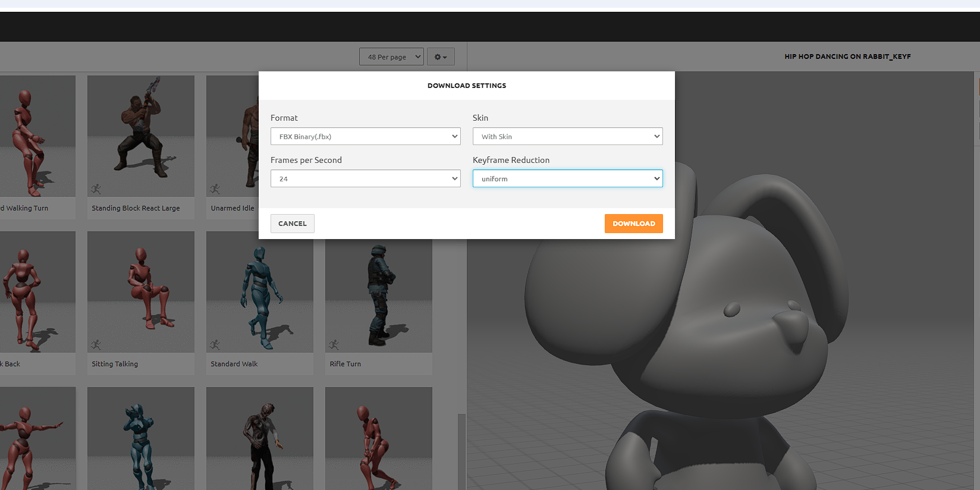
Task: Open the 48 Per page dropdown
Action: tap(391, 56)
